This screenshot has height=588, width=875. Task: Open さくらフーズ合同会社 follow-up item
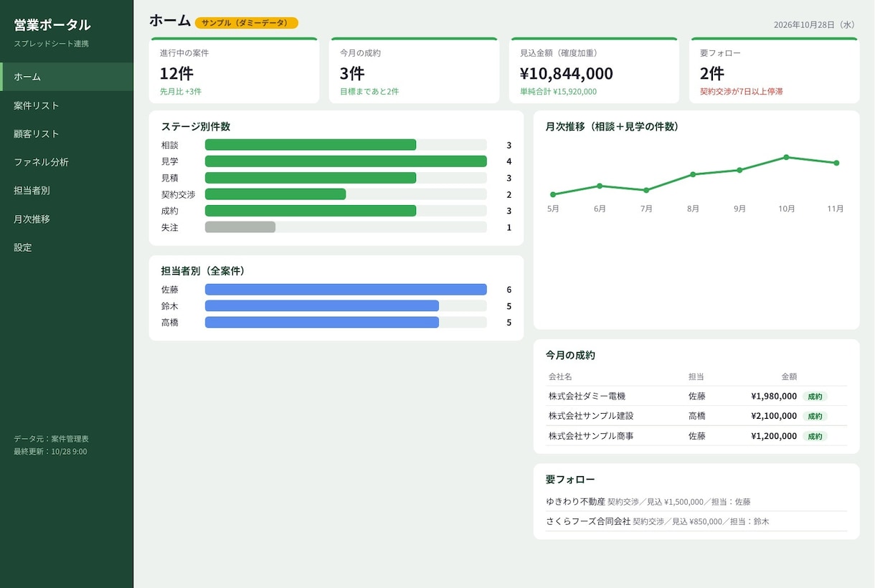pyautogui.click(x=696, y=521)
